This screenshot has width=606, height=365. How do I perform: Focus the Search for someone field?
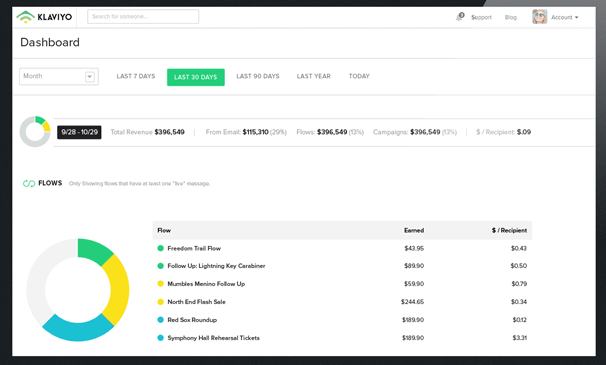[143, 17]
